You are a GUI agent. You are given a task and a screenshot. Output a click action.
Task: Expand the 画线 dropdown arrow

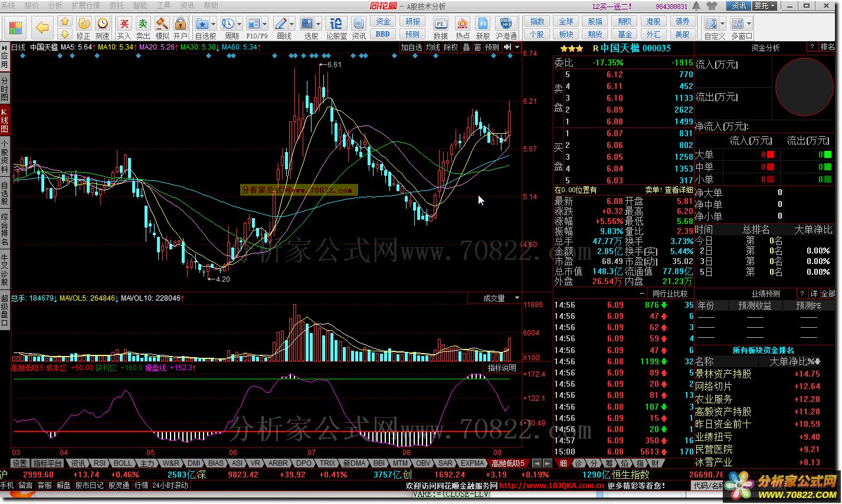pyautogui.click(x=293, y=24)
